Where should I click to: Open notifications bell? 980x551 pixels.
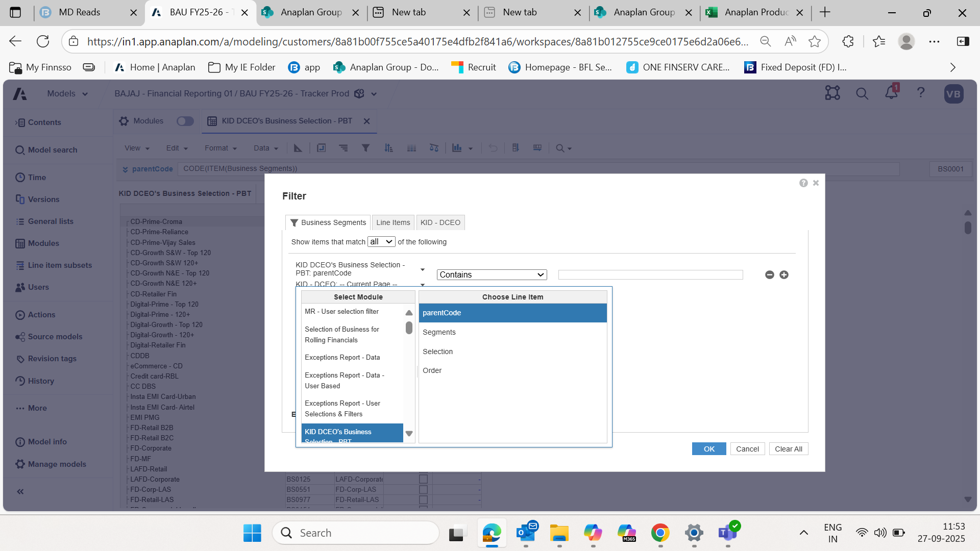[892, 92]
